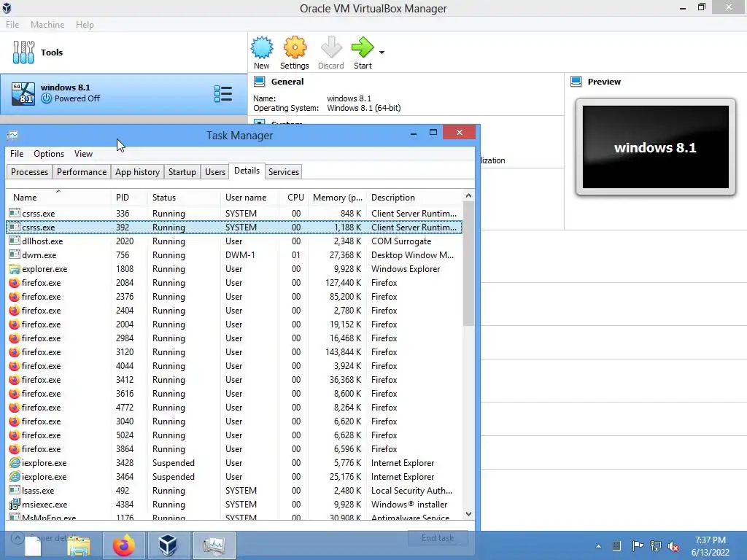Show hidden tray icons arrow
The height and width of the screenshot is (560, 747).
click(598, 546)
